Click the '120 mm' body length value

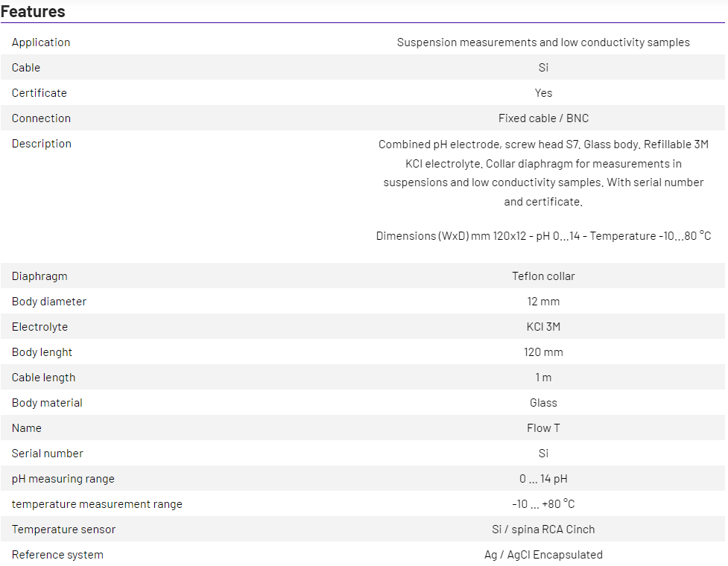(543, 352)
